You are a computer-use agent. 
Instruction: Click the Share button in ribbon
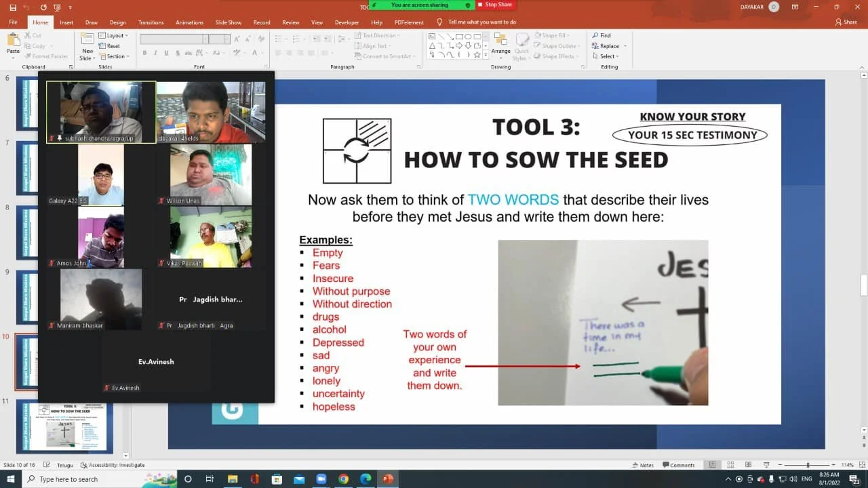[847, 22]
